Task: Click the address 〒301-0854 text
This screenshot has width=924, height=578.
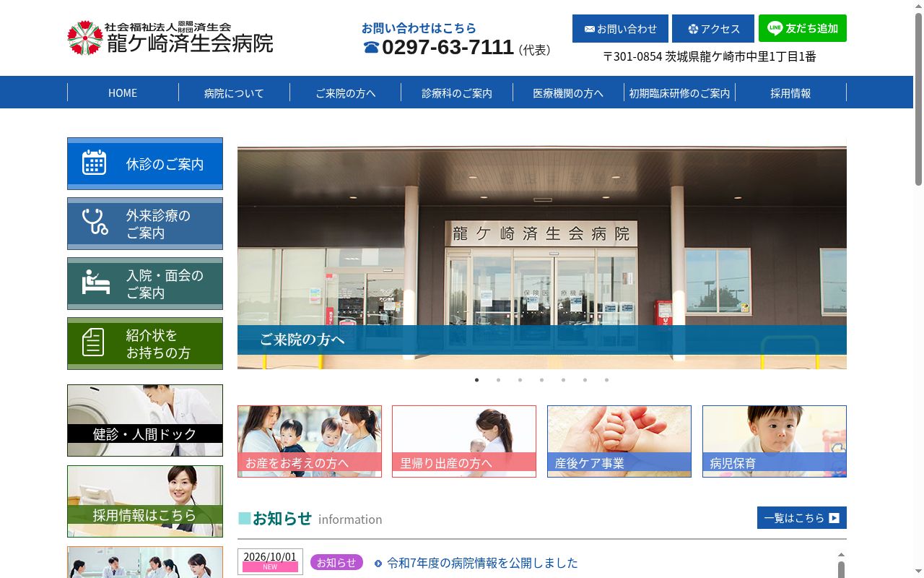Action: coord(710,56)
